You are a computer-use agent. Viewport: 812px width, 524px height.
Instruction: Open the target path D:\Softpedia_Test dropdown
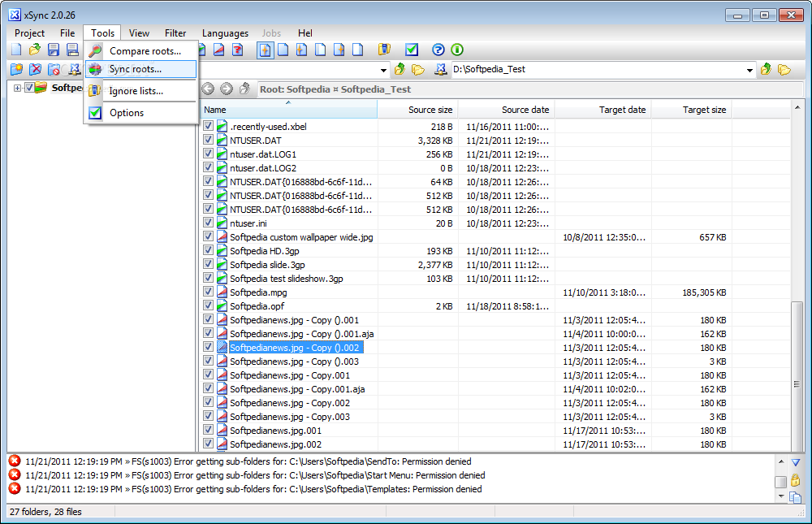(x=749, y=70)
